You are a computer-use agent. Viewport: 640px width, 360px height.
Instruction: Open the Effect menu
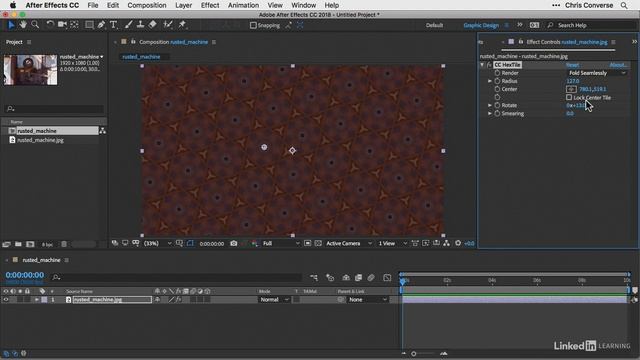(210, 5)
